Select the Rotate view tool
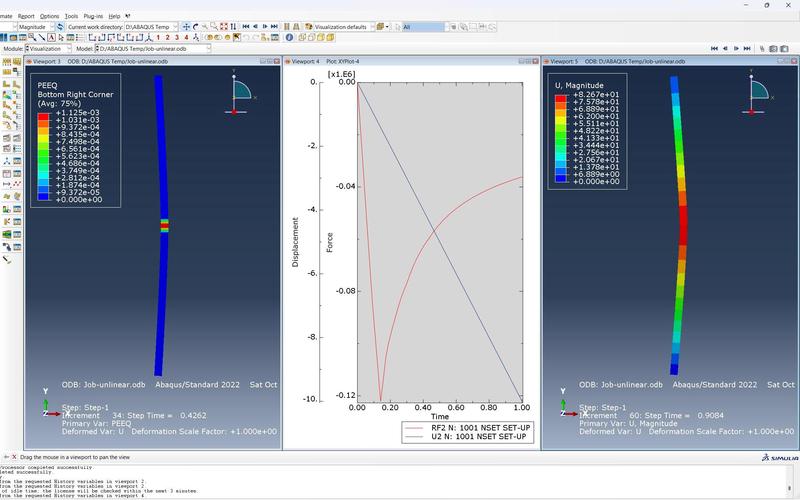The height and width of the screenshot is (500, 800). (x=195, y=27)
